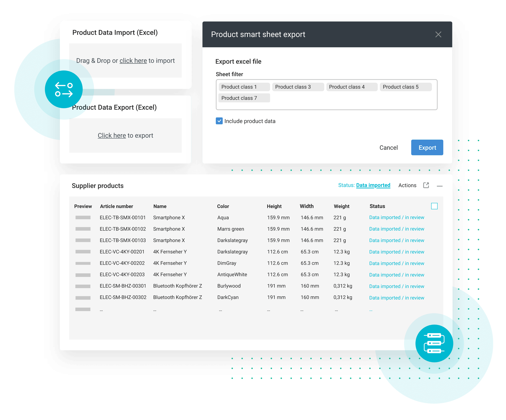506x420 pixels.
Task: Open the Actions menu
Action: click(x=407, y=185)
